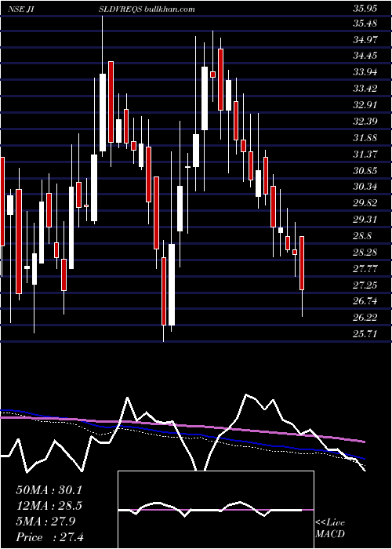Click the last red candlestick near 28.8
Viewport: 392px width, 549px height.
coord(302,264)
